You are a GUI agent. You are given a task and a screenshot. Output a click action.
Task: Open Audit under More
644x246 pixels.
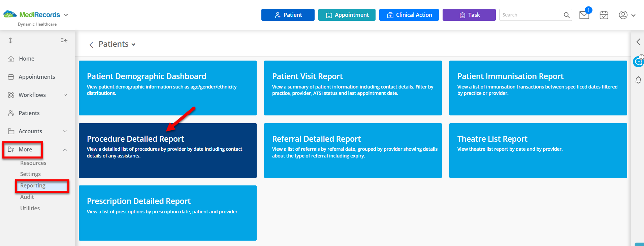(x=27, y=197)
